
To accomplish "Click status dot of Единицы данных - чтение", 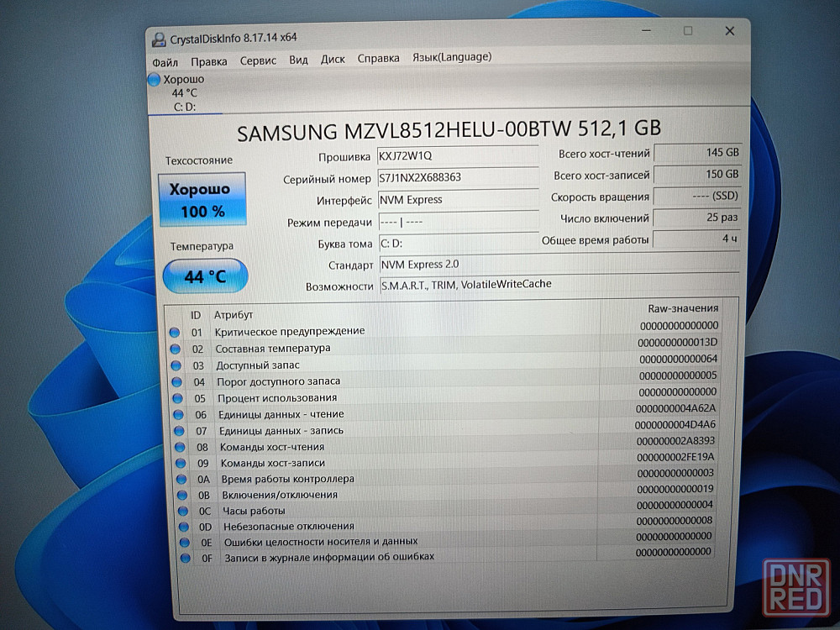I will coord(178,415).
